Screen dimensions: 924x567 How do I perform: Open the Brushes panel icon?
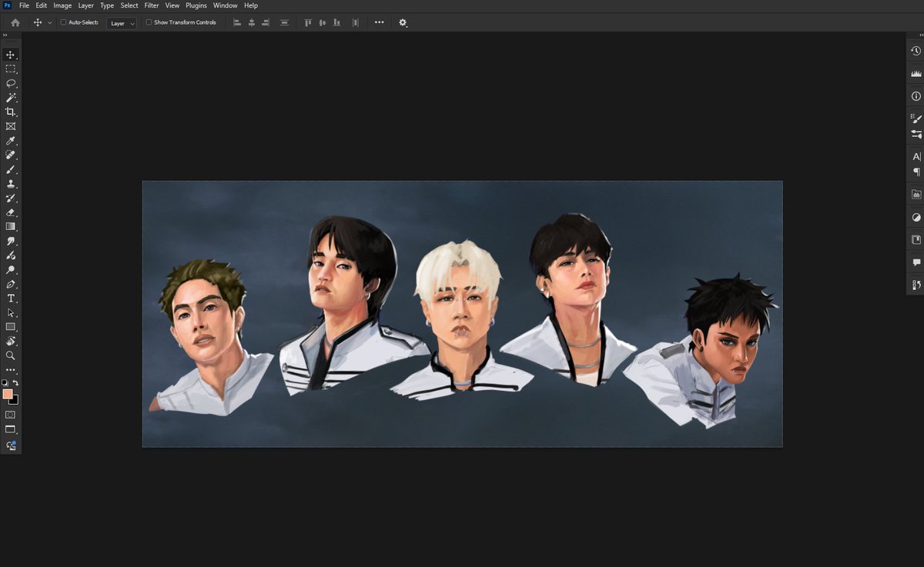pos(916,119)
